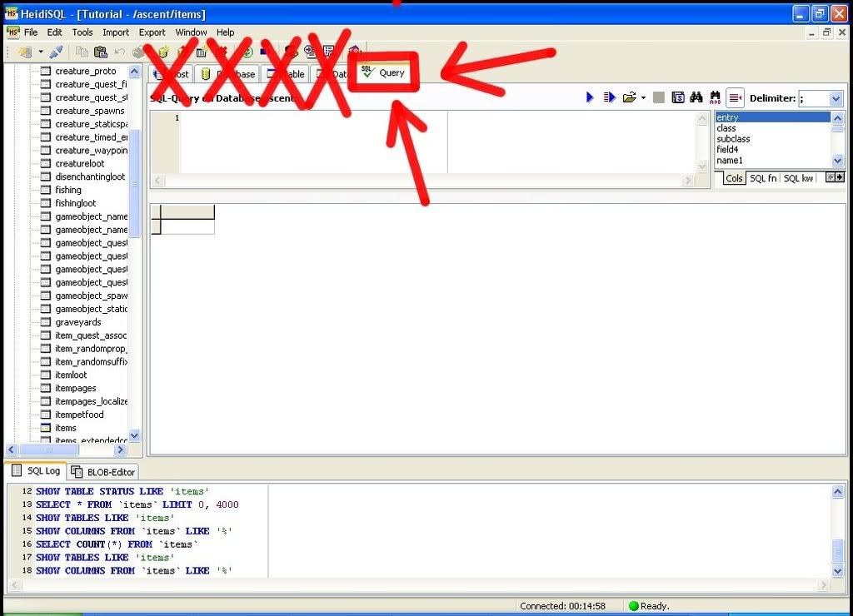Open the Window menu
Screen dimensions: 853x616
point(191,32)
